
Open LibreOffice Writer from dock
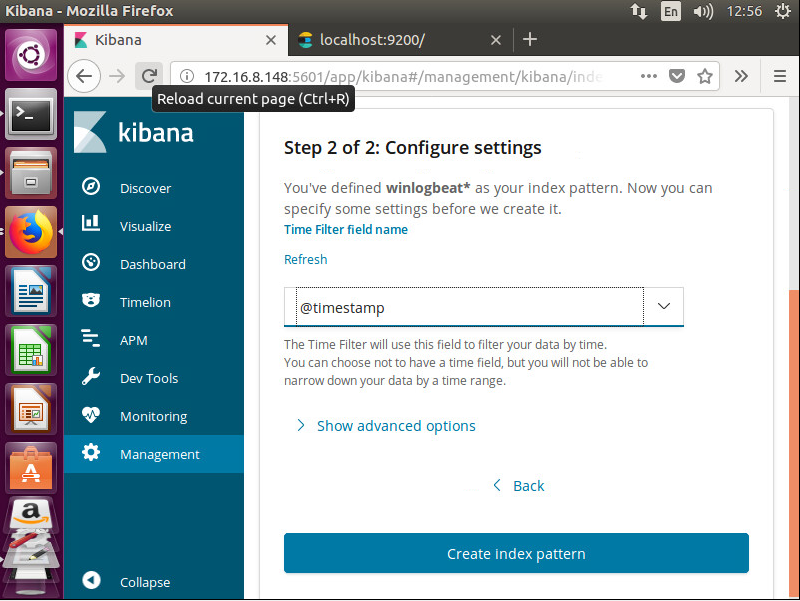(31, 292)
